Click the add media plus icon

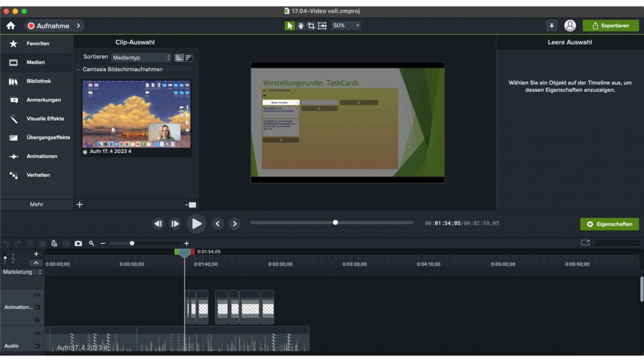click(x=79, y=204)
